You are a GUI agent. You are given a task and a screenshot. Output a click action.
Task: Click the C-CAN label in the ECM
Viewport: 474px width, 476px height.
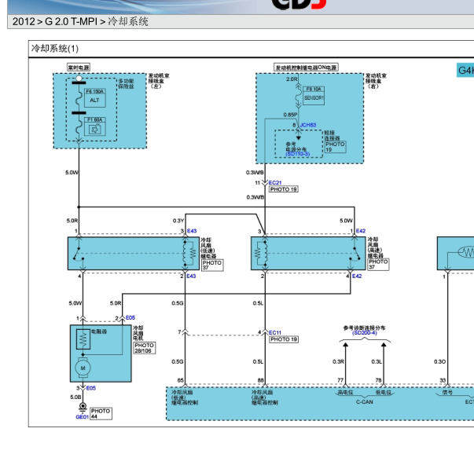(364, 402)
